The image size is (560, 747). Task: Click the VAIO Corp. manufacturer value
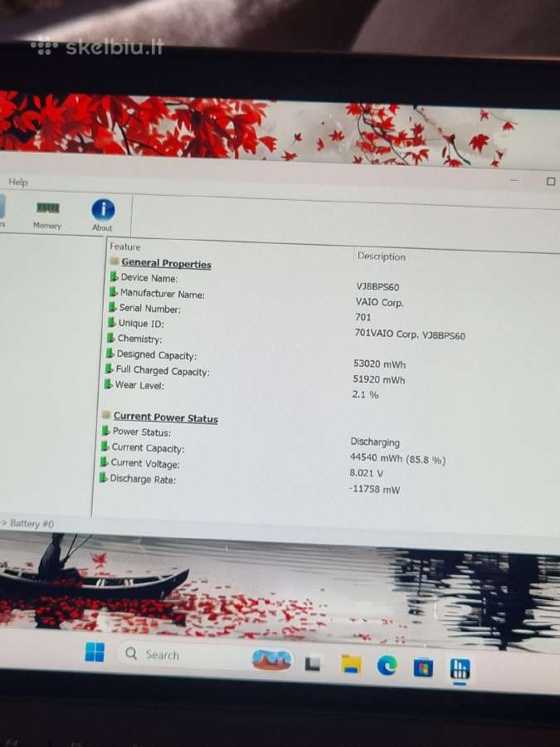pos(379,302)
